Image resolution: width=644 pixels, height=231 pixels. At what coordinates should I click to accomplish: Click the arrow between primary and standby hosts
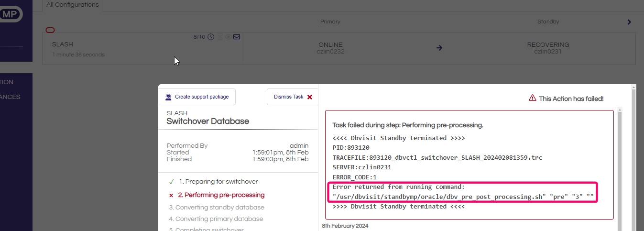pos(439,48)
